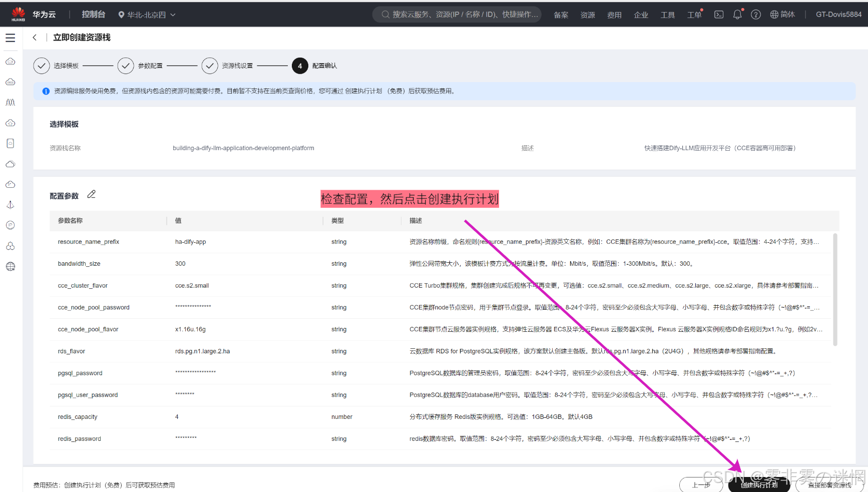Click the 创建执行计划 button
868x492 pixels.
pos(759,484)
